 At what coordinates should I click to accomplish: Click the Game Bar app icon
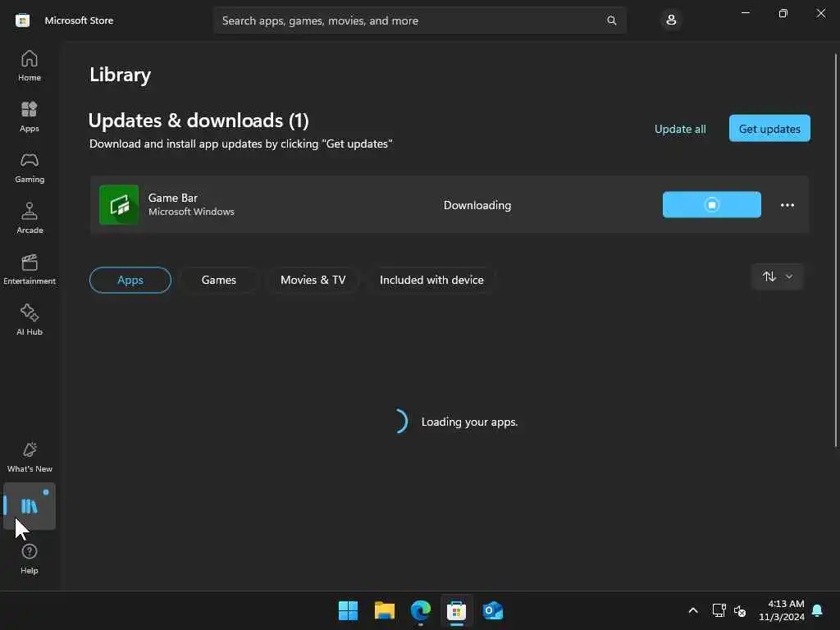click(119, 204)
